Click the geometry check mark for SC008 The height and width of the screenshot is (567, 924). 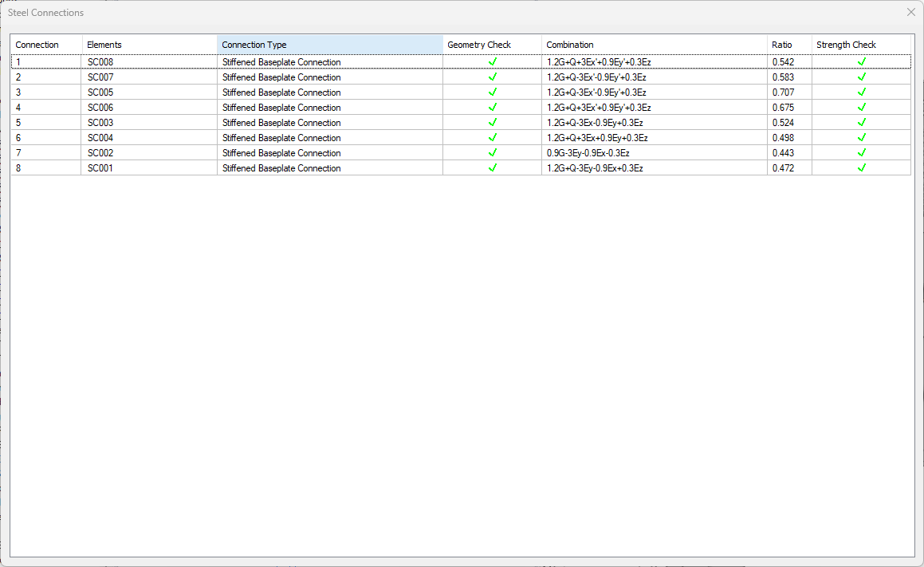[493, 61]
